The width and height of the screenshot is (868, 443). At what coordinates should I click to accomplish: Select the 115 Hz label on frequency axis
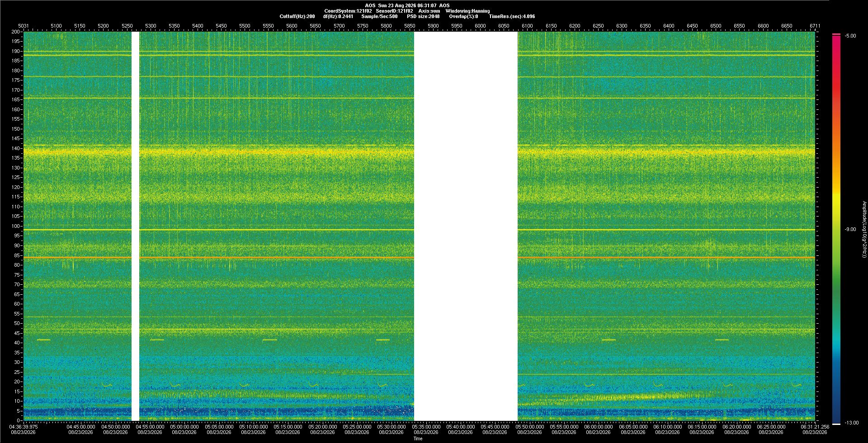click(x=16, y=197)
